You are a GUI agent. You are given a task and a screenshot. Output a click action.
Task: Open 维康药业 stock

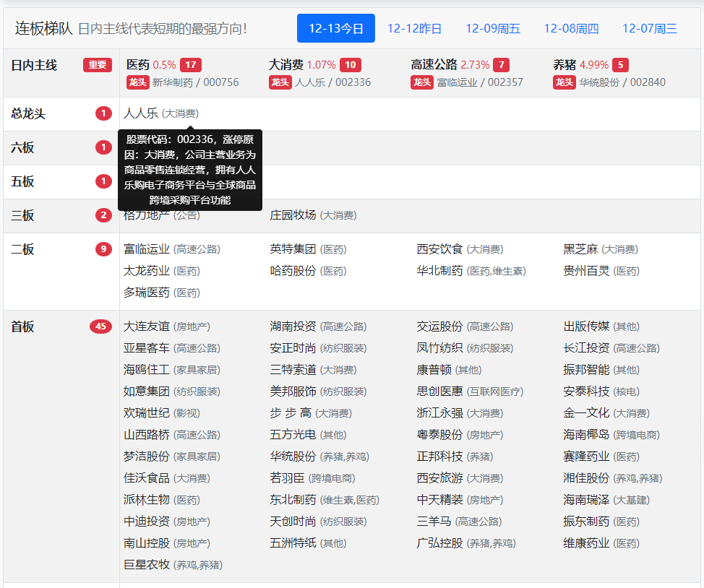[x=586, y=543]
